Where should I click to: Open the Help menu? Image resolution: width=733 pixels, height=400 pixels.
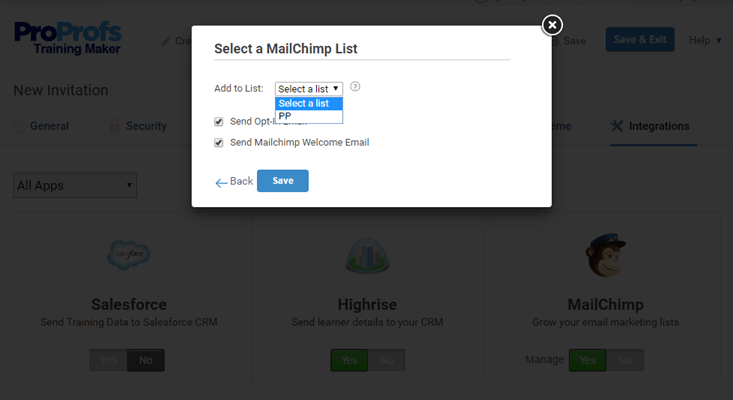pyautogui.click(x=705, y=40)
